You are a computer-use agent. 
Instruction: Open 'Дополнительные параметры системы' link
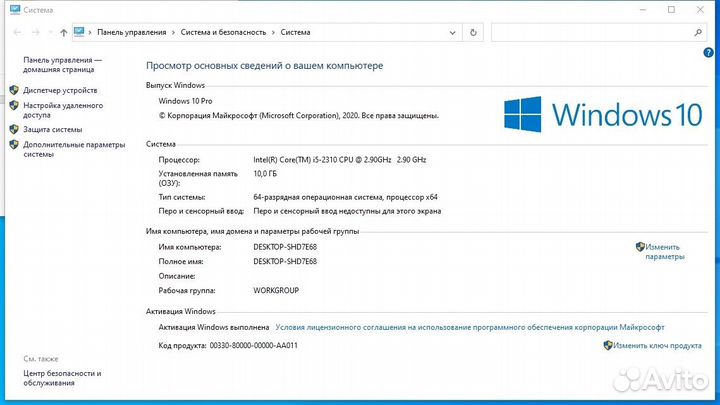click(74, 149)
